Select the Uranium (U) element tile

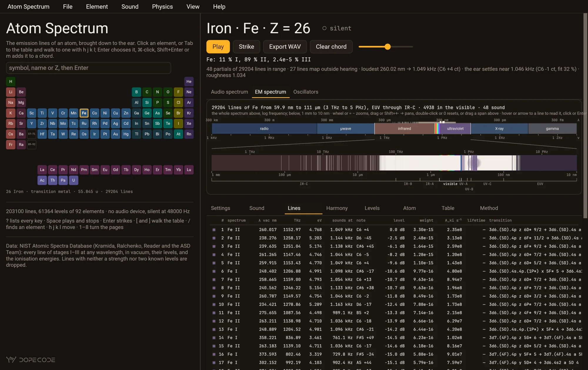pyautogui.click(x=73, y=180)
